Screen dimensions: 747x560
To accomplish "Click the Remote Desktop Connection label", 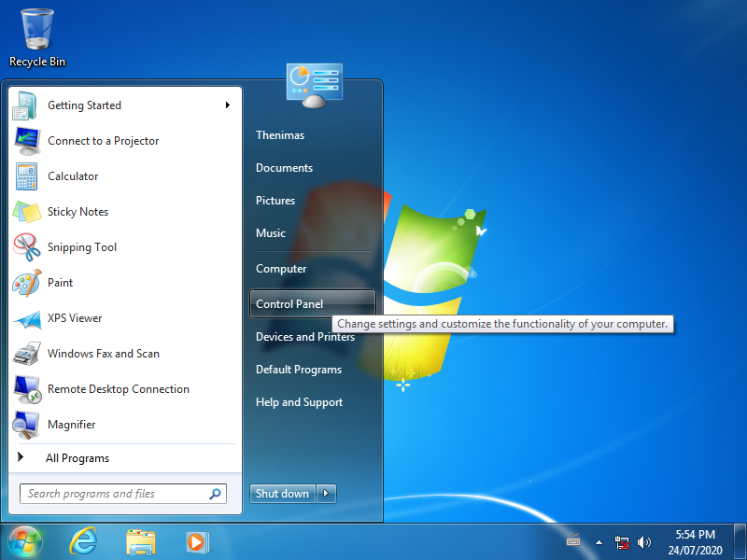I will (119, 389).
